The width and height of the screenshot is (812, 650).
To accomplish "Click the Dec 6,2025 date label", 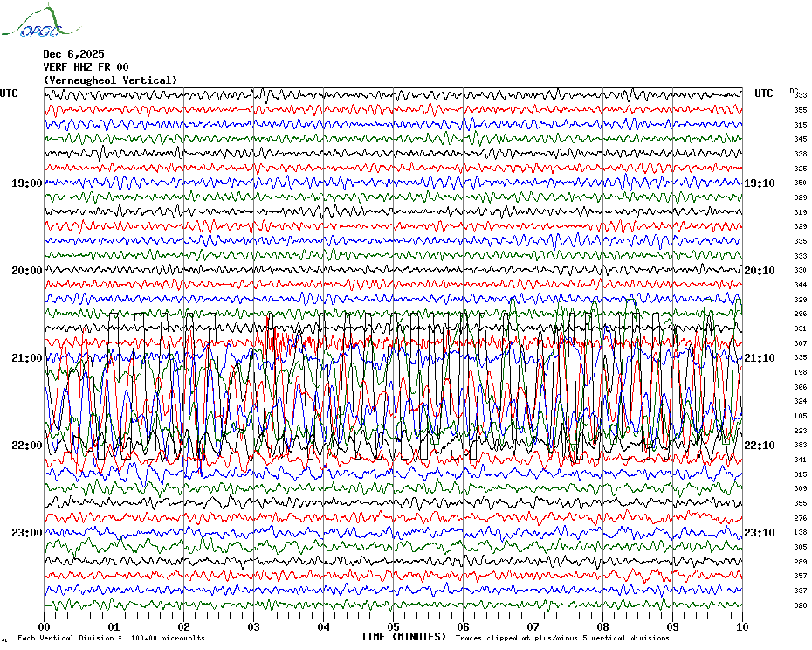I will coord(73,54).
